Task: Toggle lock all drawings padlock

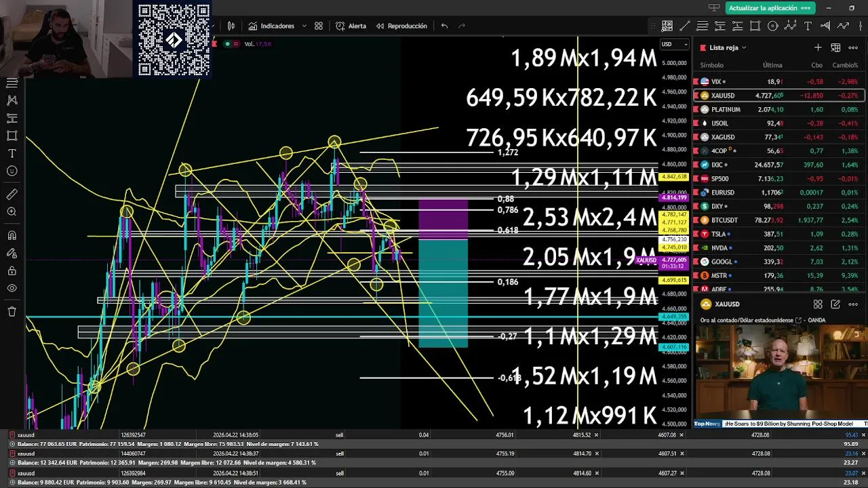Action: point(12,271)
